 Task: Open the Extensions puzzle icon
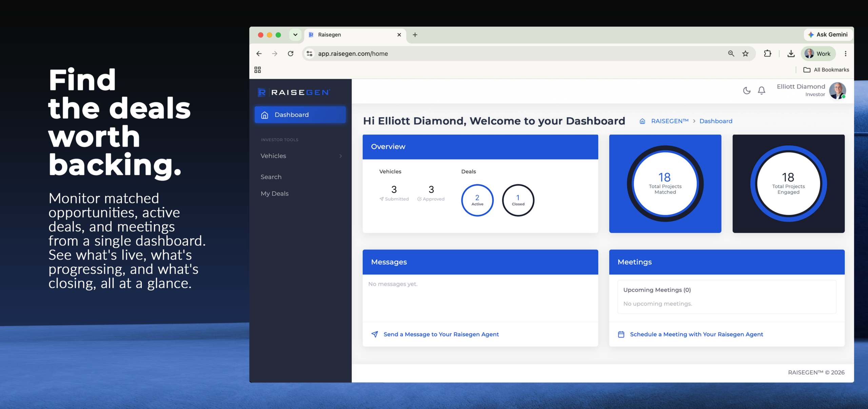tap(767, 54)
